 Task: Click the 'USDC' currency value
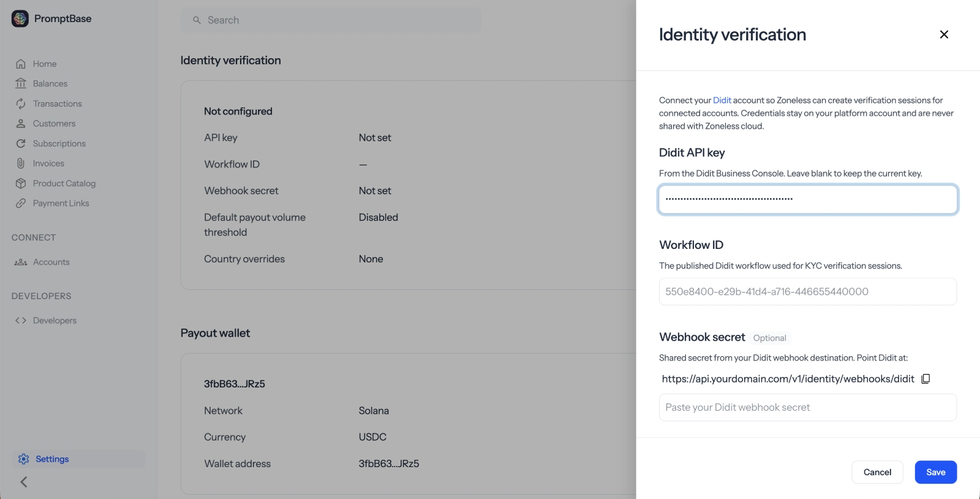(x=372, y=437)
